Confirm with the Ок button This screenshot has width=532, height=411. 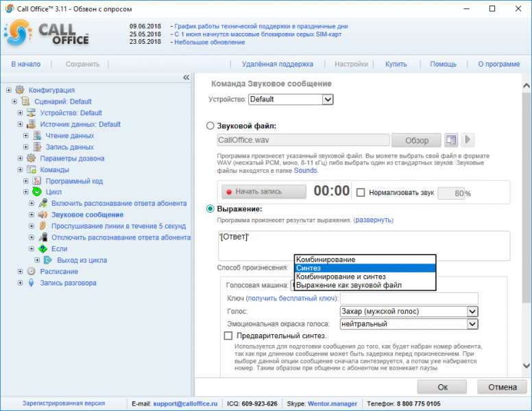(x=442, y=387)
